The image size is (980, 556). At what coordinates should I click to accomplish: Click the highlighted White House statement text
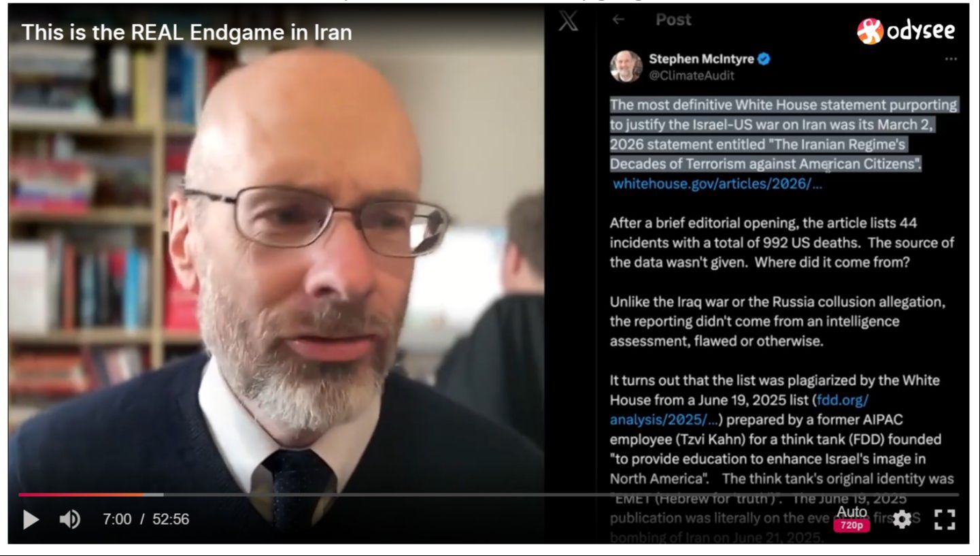click(783, 135)
